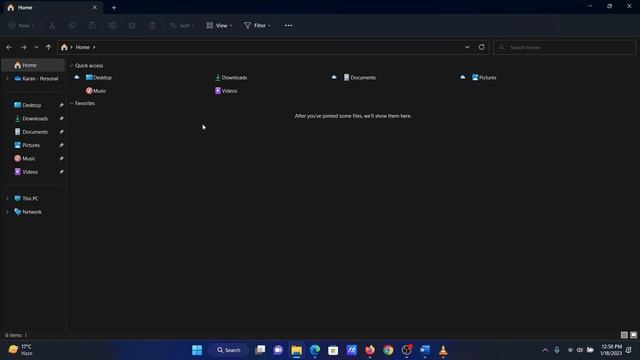Image resolution: width=640 pixels, height=360 pixels.
Task: Open Pictures in the sidebar
Action: click(27, 145)
